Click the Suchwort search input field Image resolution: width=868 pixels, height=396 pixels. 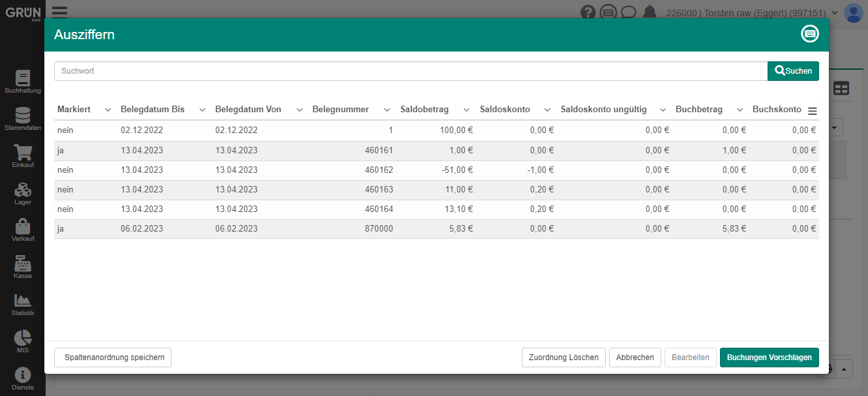pyautogui.click(x=410, y=71)
